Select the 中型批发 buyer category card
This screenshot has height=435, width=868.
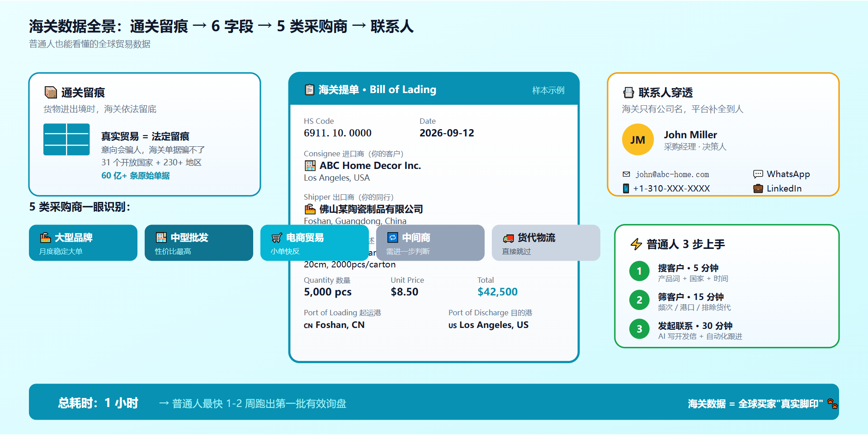pos(199,243)
